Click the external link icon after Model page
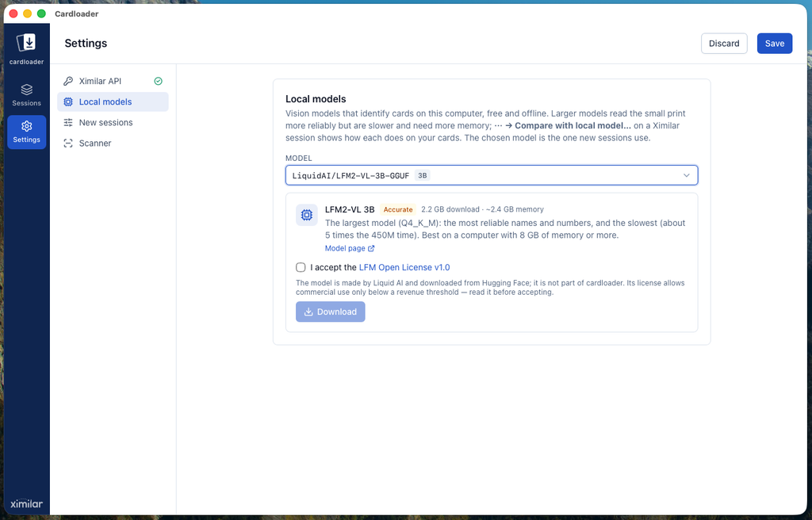This screenshot has height=520, width=812. pyautogui.click(x=371, y=248)
